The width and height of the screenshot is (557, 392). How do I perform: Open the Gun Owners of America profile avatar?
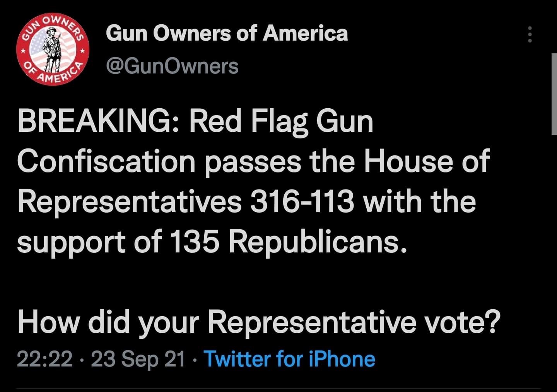[x=53, y=49]
